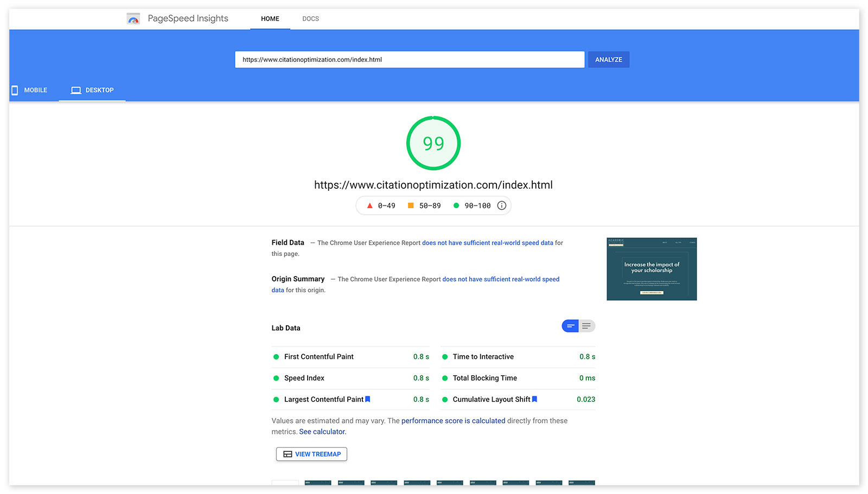868x494 pixels.
Task: Click the bookmark icon beside Largest Contentful Paint
Action: (x=368, y=399)
